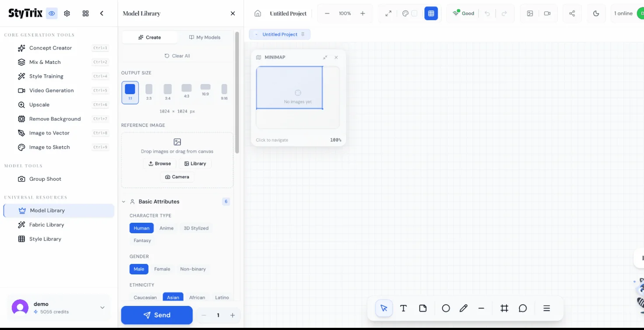Select the frame tool icon

coord(504,308)
